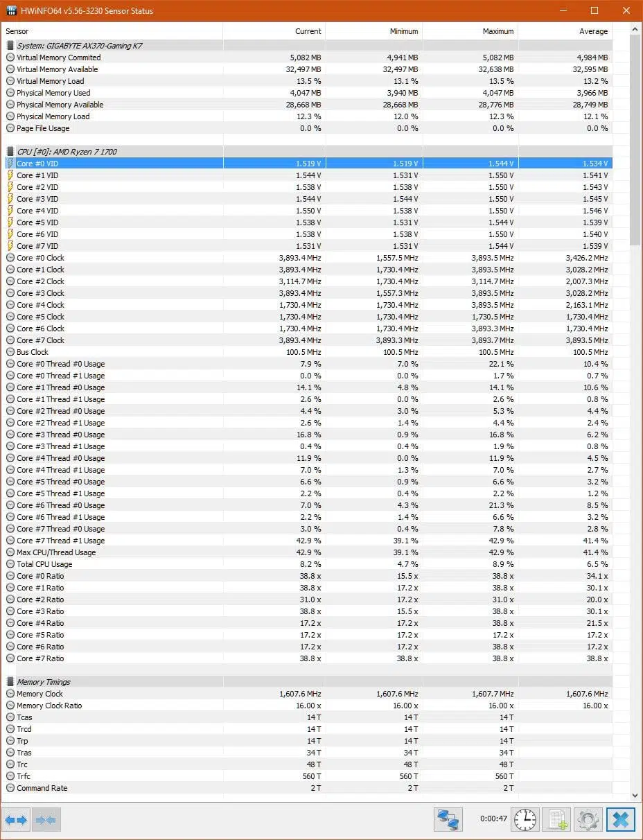Click the Minimum column header
Screen dimensions: 643x840
click(x=374, y=31)
